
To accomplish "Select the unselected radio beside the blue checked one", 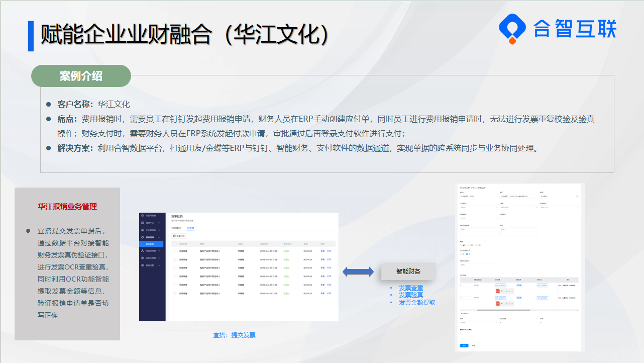I will pyautogui.click(x=461, y=254).
